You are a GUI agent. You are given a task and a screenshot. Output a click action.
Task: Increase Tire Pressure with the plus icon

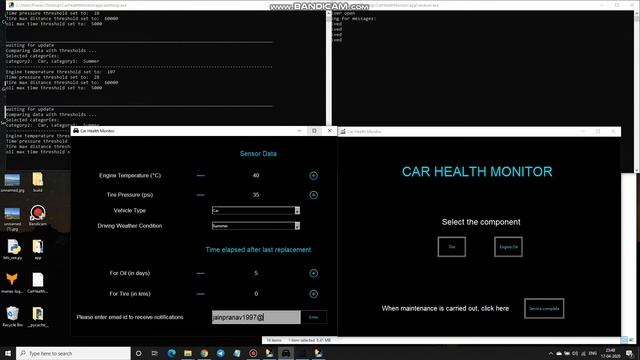313,195
